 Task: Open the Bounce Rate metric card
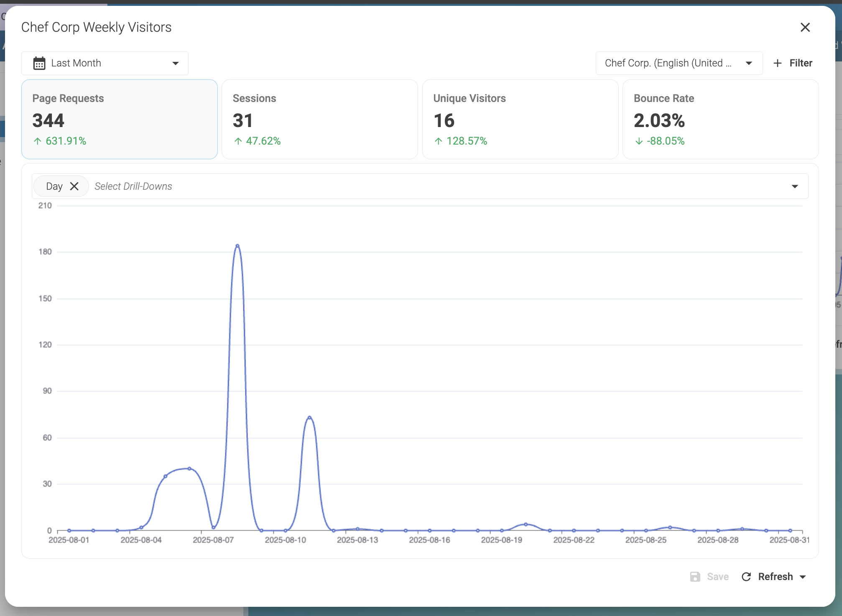pyautogui.click(x=720, y=119)
